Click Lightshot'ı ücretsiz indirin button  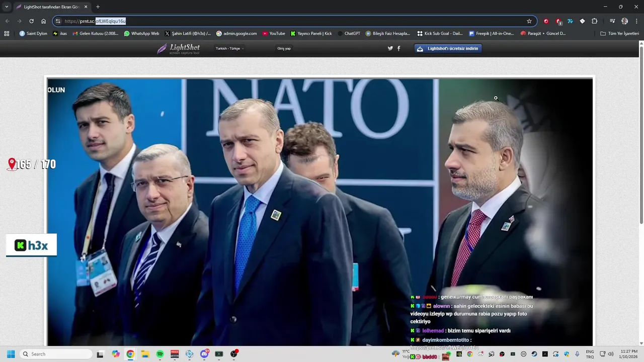click(448, 48)
